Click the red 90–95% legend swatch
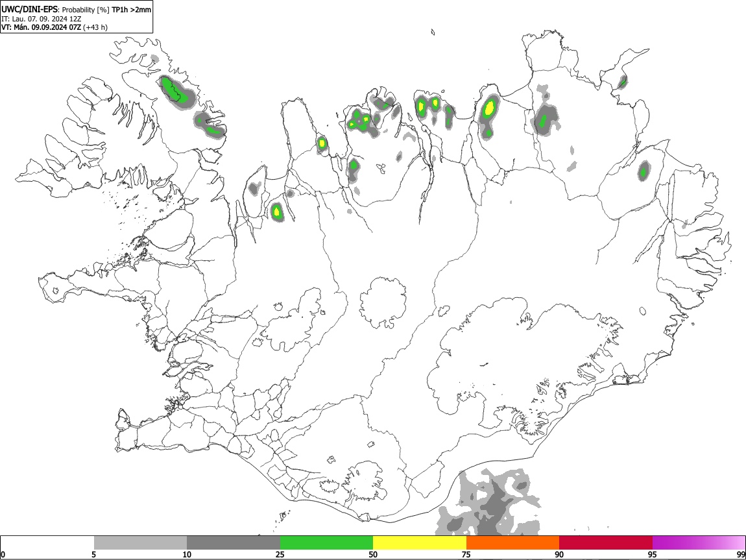The width and height of the screenshot is (746, 560). (606, 542)
